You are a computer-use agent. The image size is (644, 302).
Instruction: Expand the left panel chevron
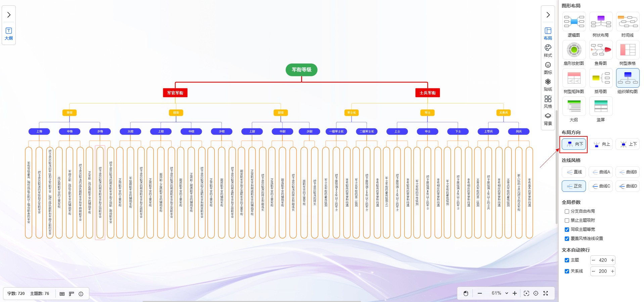[9, 15]
